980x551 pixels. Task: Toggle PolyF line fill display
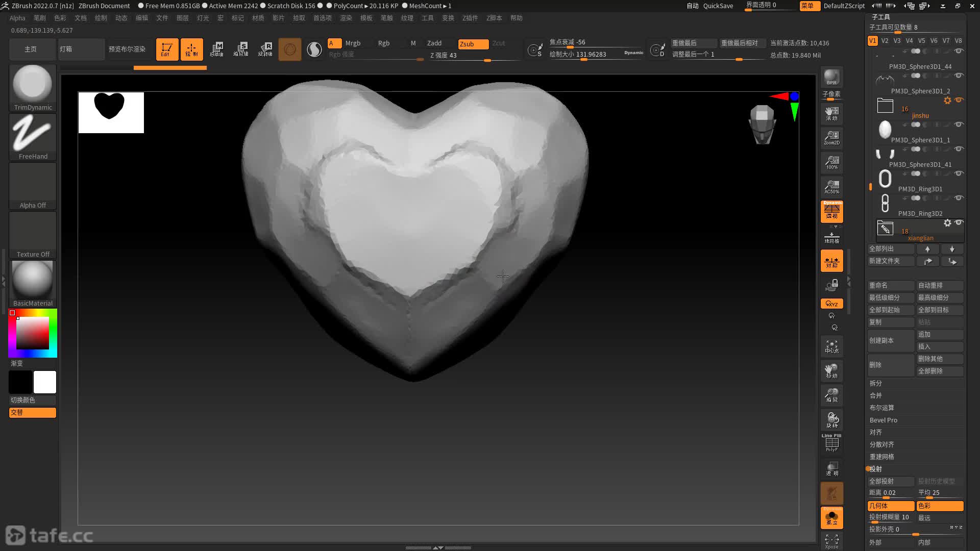tap(831, 443)
